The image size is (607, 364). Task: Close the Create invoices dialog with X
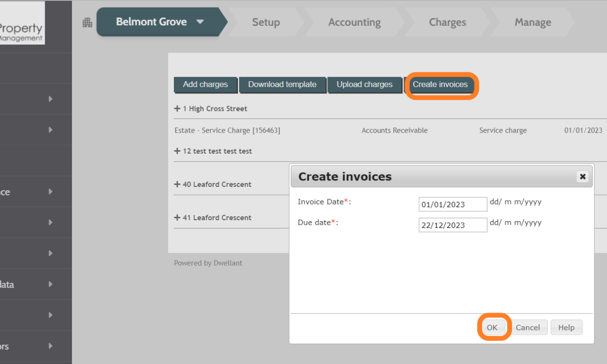pos(582,176)
